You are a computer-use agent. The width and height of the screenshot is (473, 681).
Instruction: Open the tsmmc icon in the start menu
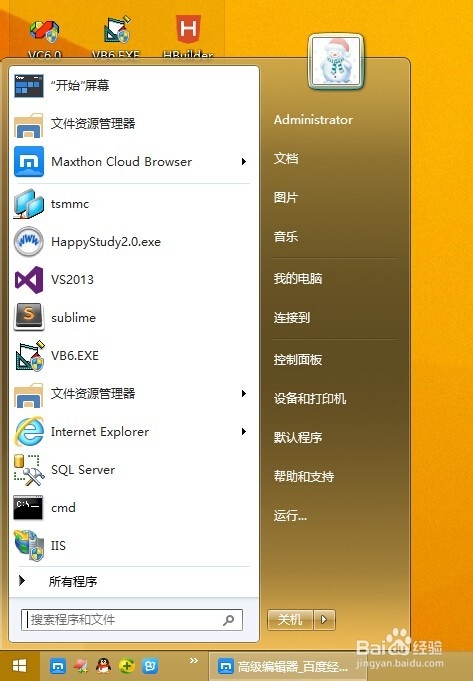coord(29,204)
